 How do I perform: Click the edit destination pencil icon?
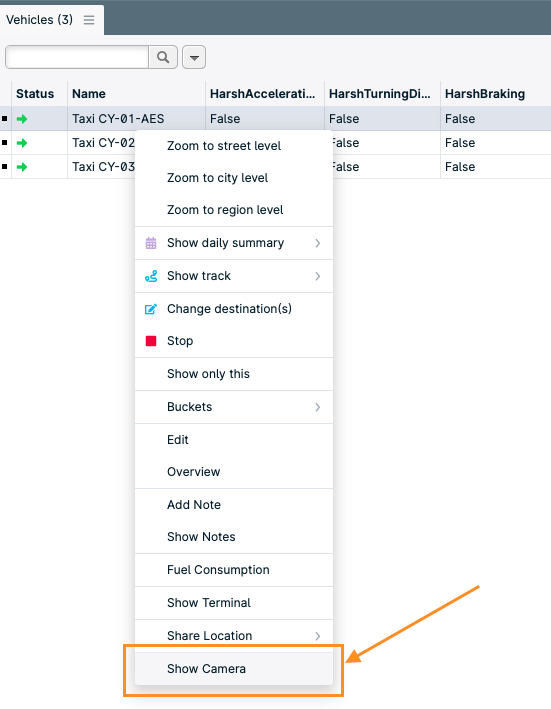tap(151, 309)
